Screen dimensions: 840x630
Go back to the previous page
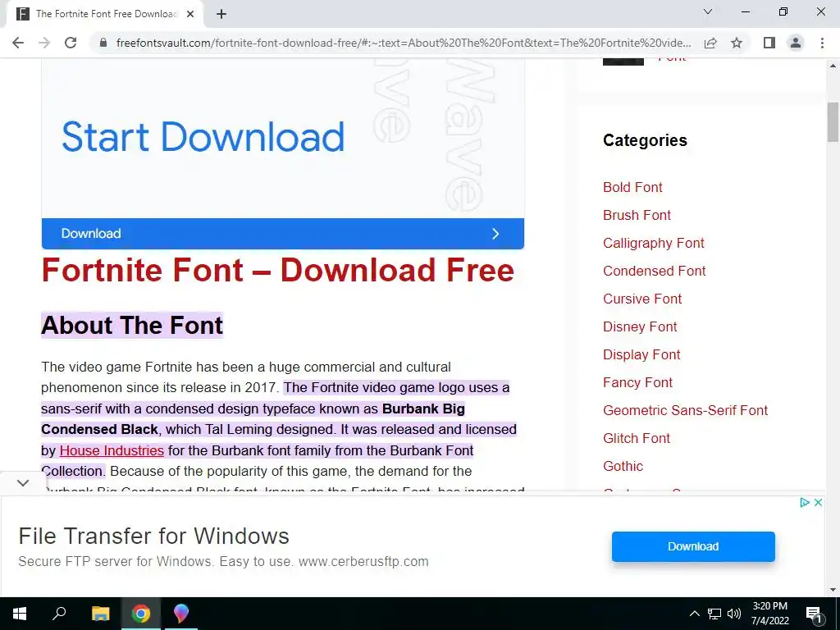click(18, 43)
